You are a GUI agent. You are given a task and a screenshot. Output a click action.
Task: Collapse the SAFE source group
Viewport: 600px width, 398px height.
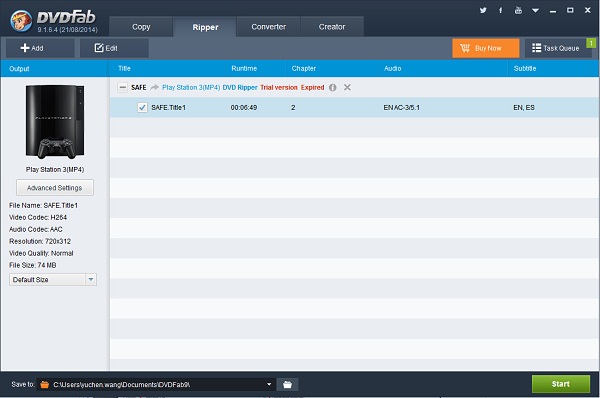(122, 88)
